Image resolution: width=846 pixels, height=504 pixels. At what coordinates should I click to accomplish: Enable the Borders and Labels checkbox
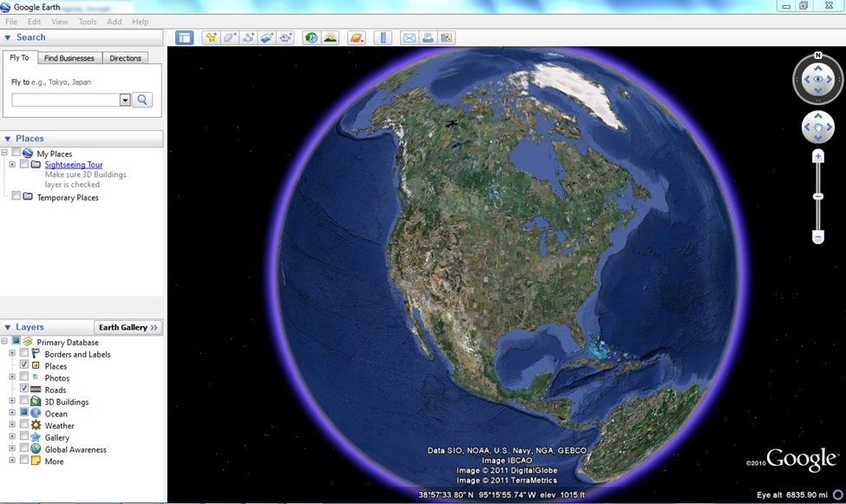(23, 353)
